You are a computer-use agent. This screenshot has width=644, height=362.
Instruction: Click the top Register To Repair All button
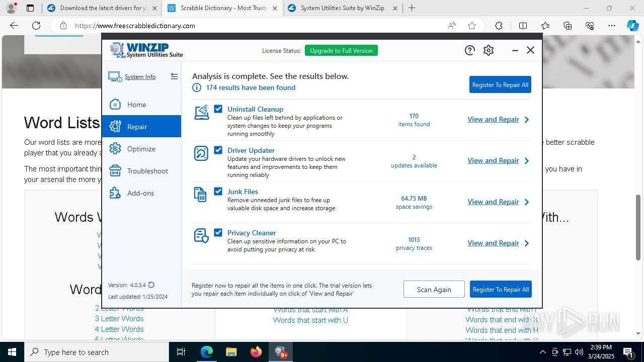(500, 85)
